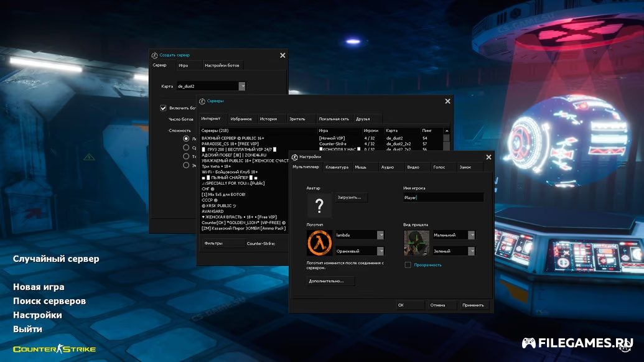This screenshot has width=644, height=362.
Task: Open the Мышь settings tab
Action: [365, 167]
